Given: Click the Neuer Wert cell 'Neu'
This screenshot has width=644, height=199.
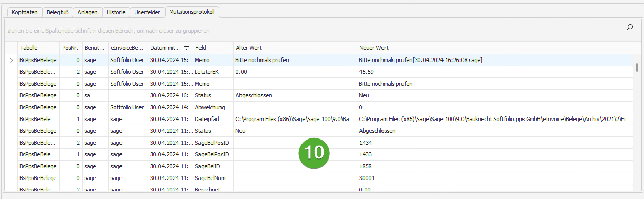Looking at the screenshot, I should tap(495, 95).
